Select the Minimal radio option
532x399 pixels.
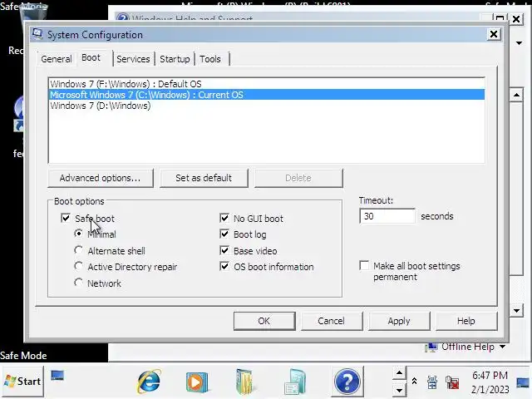[x=78, y=234]
